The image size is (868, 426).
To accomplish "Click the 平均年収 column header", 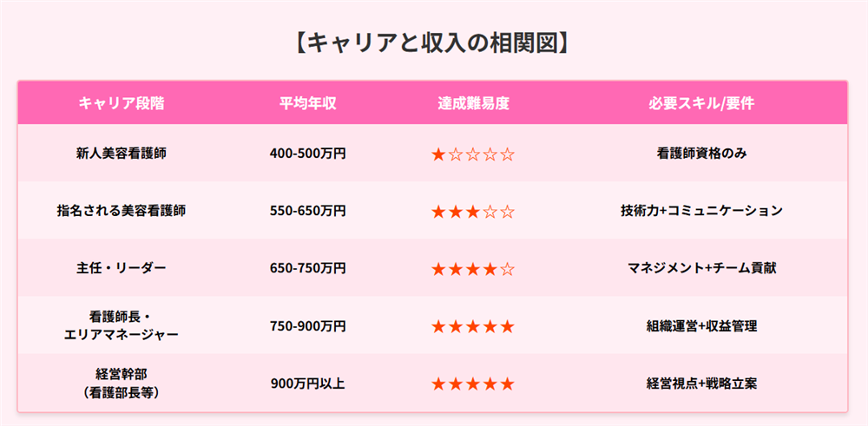I will (x=307, y=103).
